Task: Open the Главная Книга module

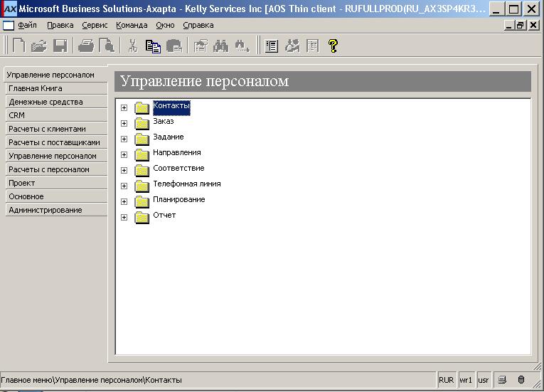Action: [56, 88]
